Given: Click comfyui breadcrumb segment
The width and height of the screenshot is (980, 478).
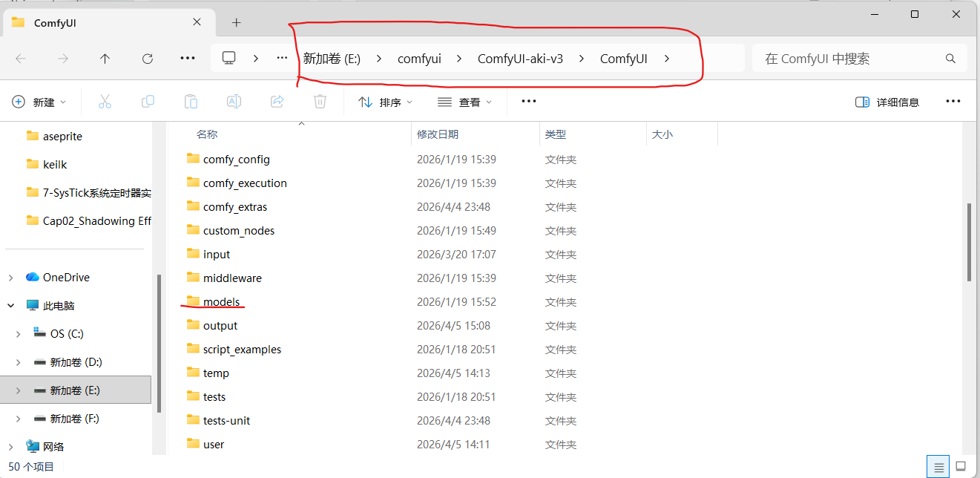Looking at the screenshot, I should [419, 59].
